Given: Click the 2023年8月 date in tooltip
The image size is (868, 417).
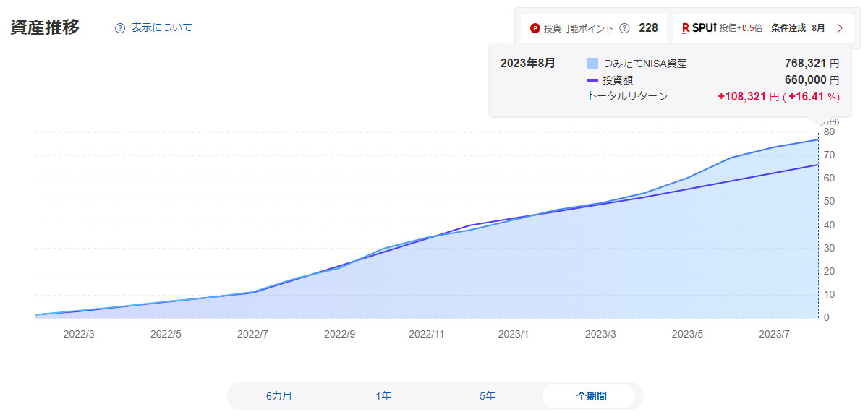Looking at the screenshot, I should coord(528,63).
